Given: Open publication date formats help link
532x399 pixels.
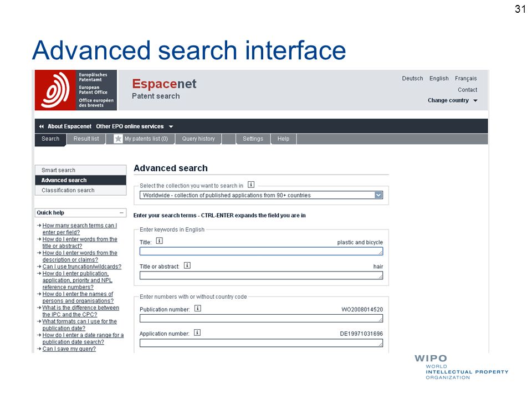Looking at the screenshot, I should pos(79,325).
